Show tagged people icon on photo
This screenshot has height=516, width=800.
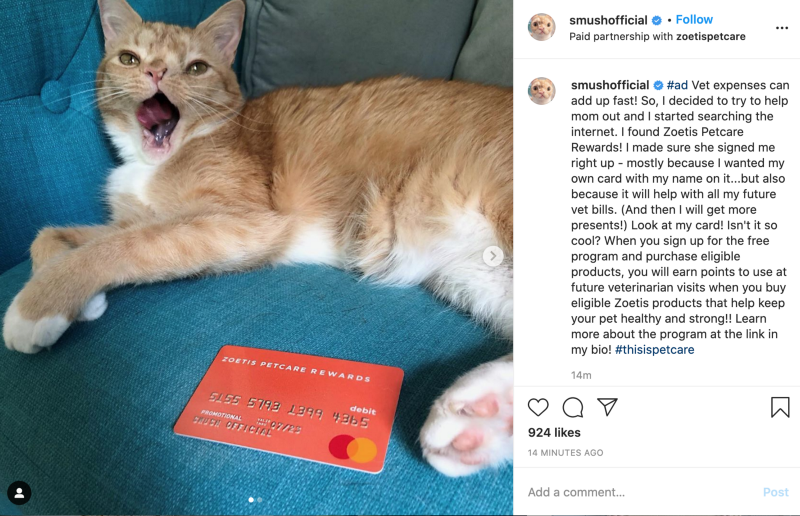point(19,493)
